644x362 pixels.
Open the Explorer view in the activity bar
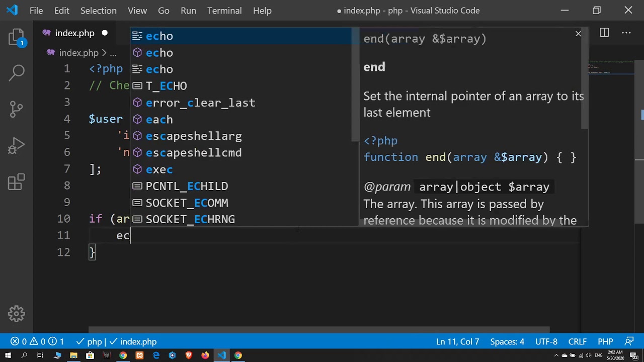[x=17, y=38]
